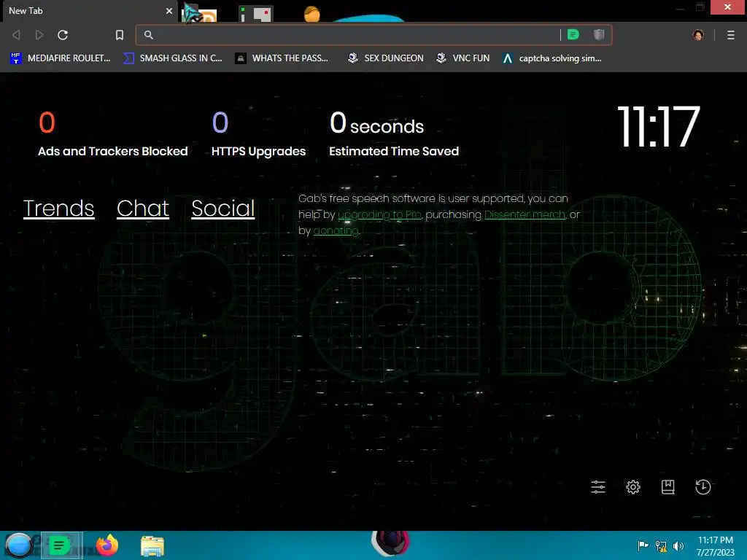Go forward with the forward arrow

point(39,35)
